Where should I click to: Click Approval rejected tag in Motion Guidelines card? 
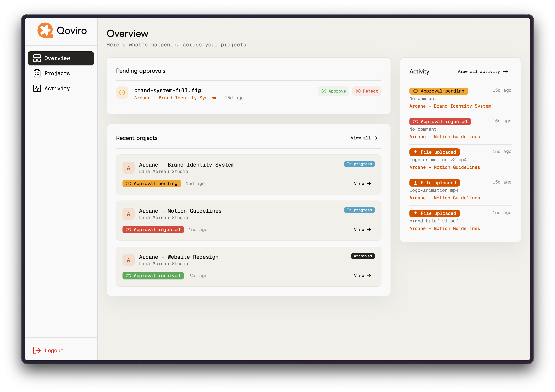click(153, 230)
